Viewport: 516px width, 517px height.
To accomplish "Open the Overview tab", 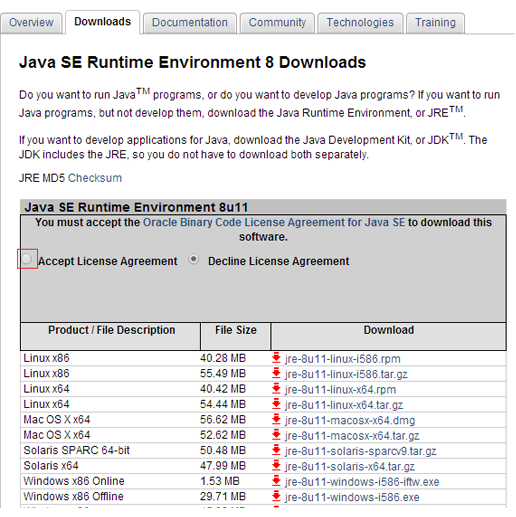I will click(31, 23).
